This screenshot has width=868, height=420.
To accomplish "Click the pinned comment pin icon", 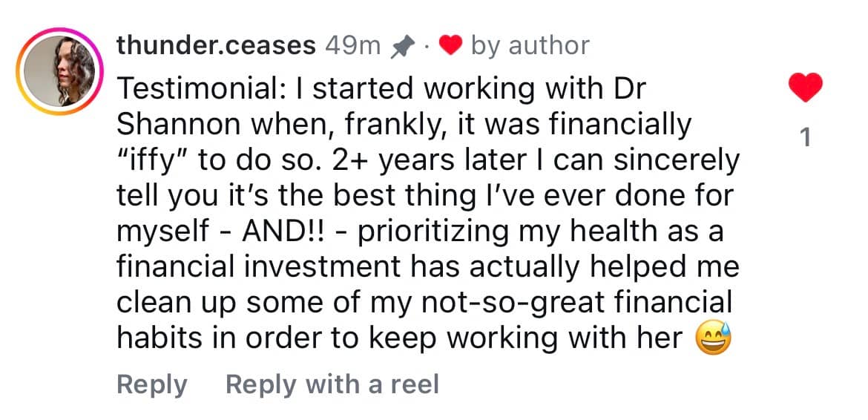I will 402,47.
